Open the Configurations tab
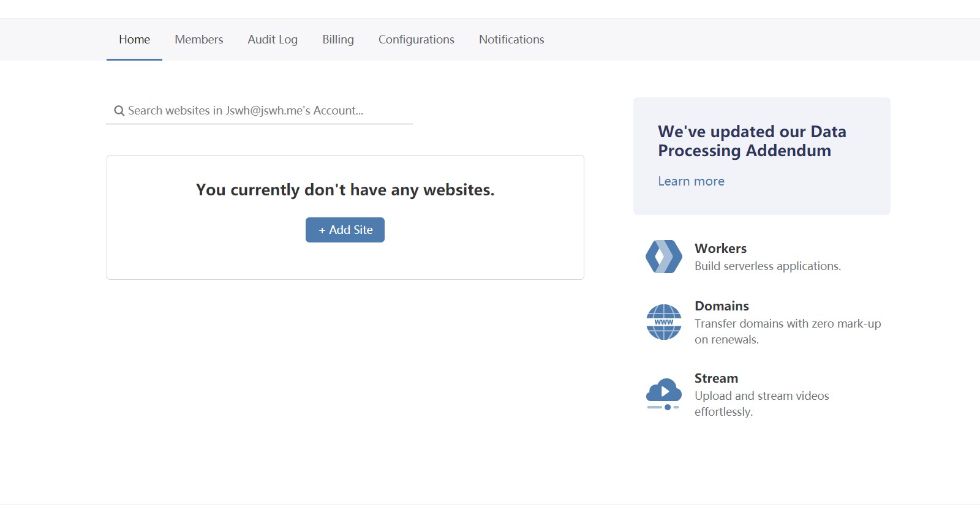Image resolution: width=980 pixels, height=518 pixels. [417, 39]
